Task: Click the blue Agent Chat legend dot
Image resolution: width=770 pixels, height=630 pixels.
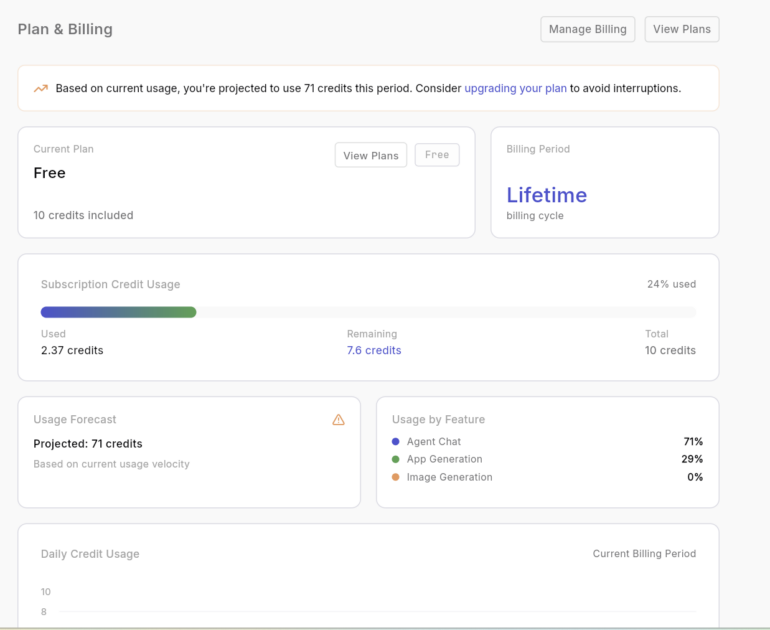Action: coord(396,441)
